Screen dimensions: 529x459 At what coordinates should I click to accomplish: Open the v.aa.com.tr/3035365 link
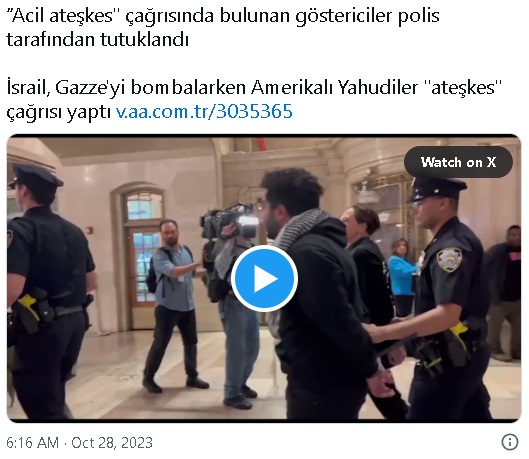coord(204,111)
